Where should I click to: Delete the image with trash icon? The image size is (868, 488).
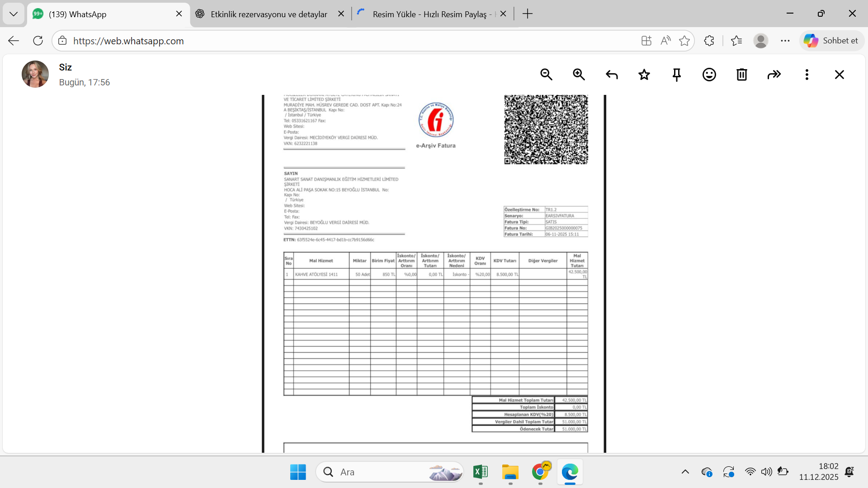click(742, 75)
